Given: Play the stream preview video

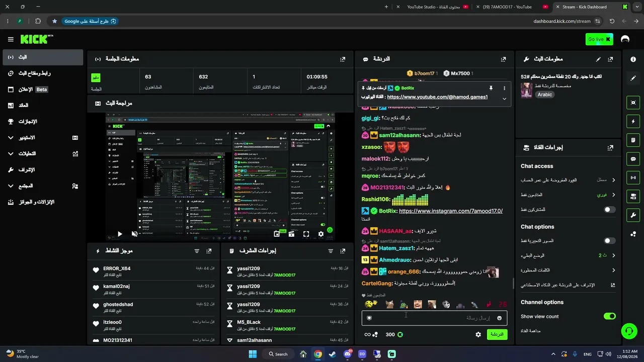Looking at the screenshot, I should [x=120, y=234].
